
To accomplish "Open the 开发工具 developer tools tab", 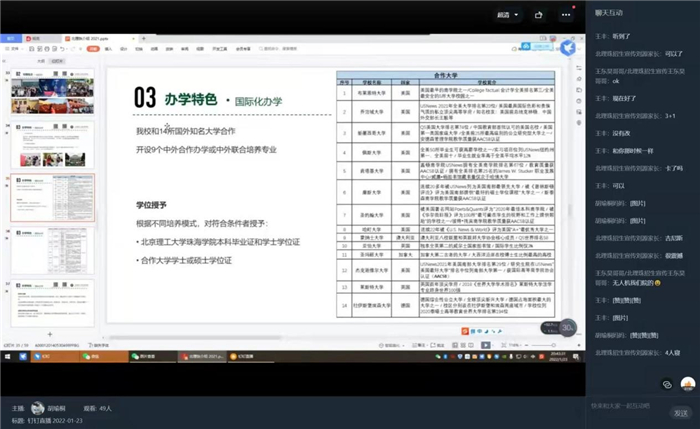I will tap(220, 49).
